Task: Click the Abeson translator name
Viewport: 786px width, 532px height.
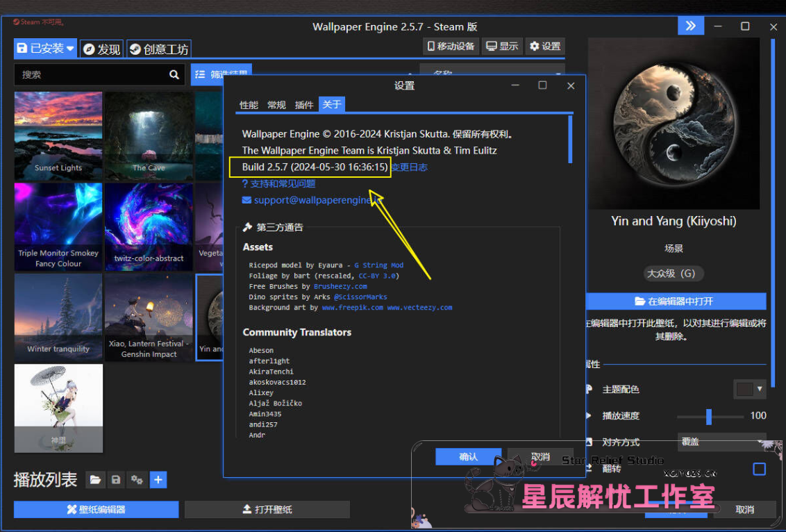Action: (x=261, y=351)
